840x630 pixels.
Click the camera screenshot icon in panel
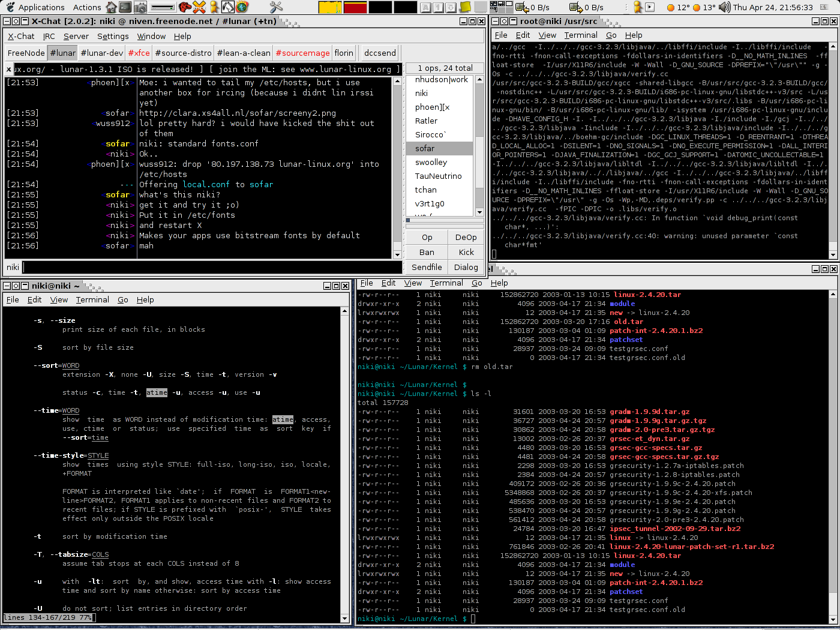pyautogui.click(x=140, y=7)
